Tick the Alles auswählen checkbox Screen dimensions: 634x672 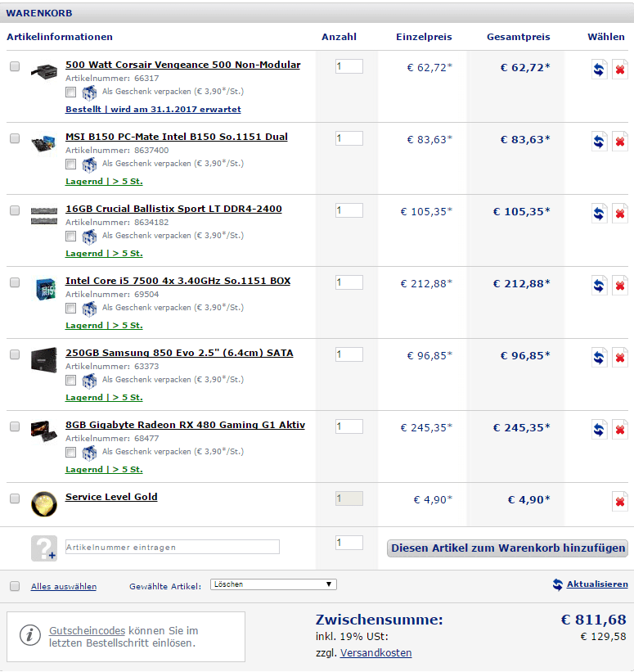point(15,586)
